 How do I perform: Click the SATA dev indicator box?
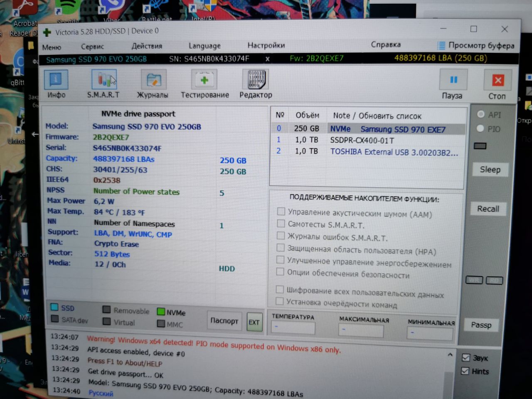[55, 319]
